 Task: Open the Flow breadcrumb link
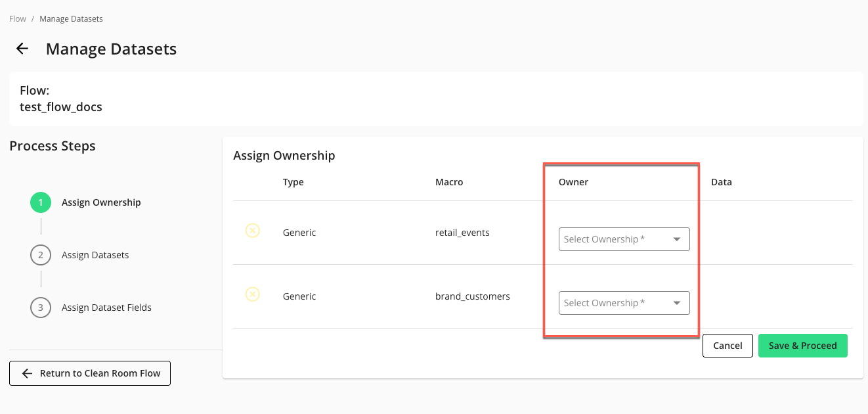[17, 18]
